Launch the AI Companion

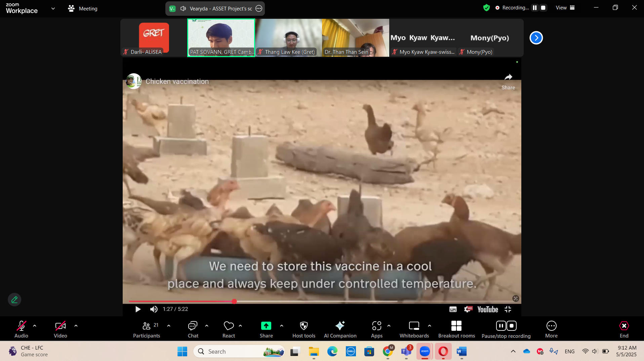340,329
